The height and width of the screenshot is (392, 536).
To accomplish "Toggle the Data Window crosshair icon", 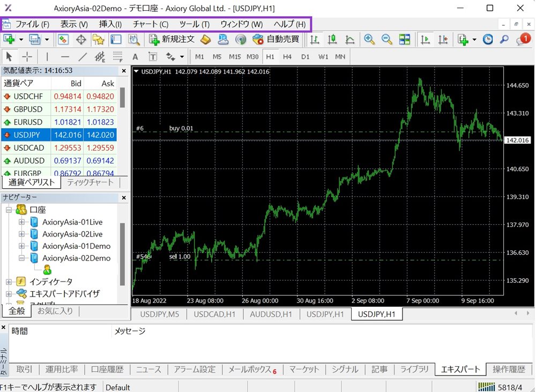I will tap(81, 39).
